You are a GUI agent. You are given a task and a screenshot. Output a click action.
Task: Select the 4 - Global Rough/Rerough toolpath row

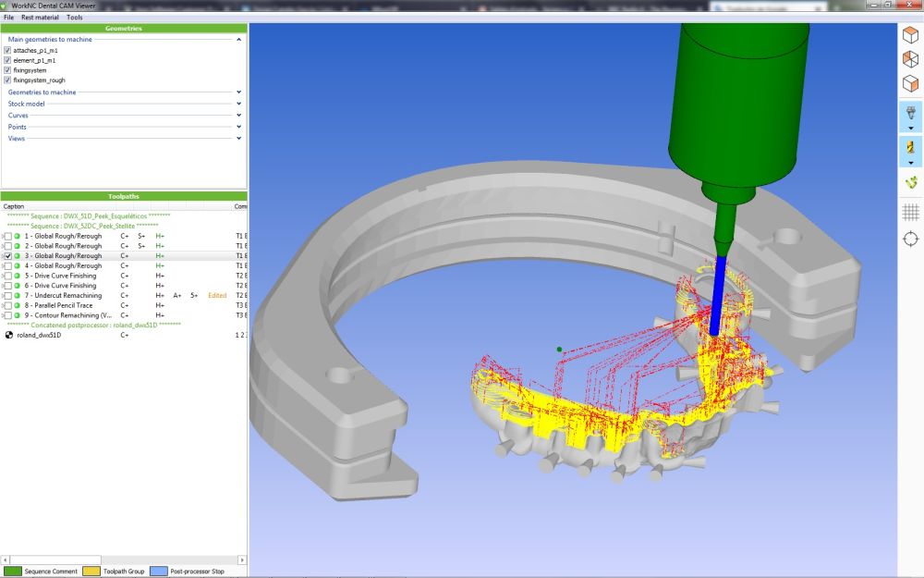124,266
